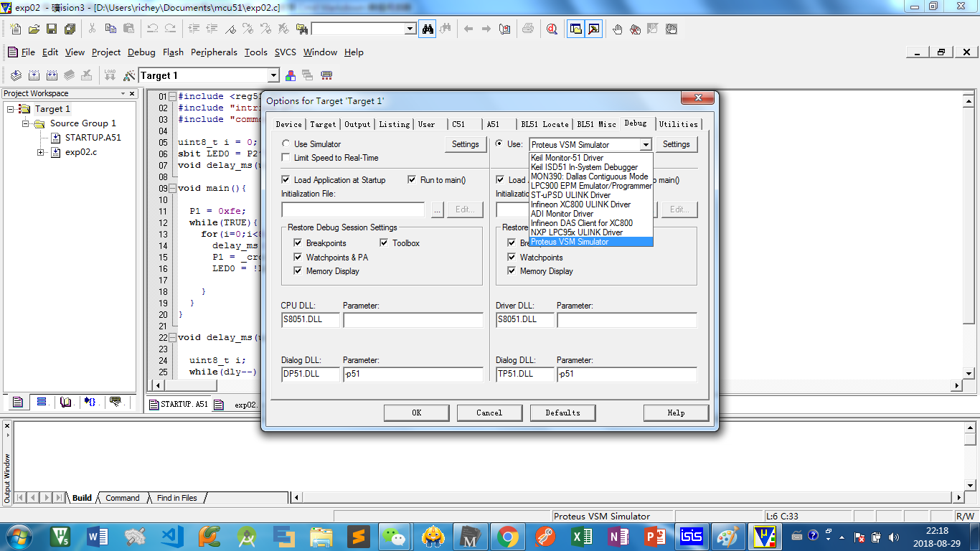Click the Redo arrow icon
This screenshot has height=551, width=980.
click(170, 29)
